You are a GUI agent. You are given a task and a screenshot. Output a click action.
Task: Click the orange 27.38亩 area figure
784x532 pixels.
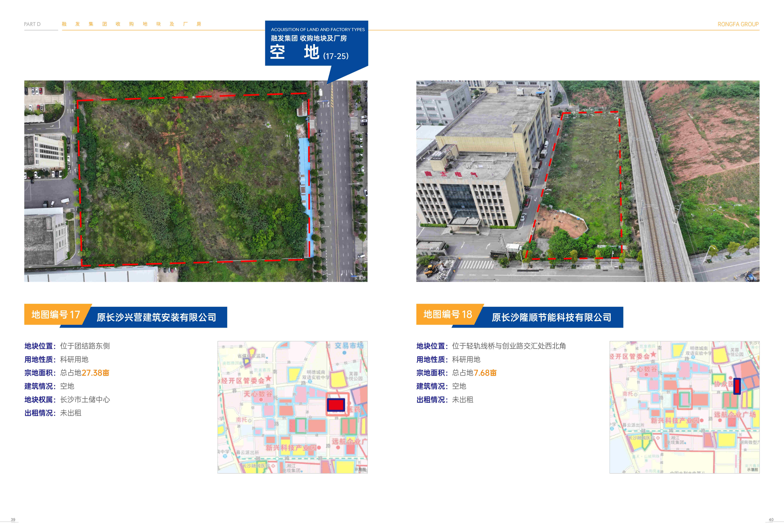95,373
